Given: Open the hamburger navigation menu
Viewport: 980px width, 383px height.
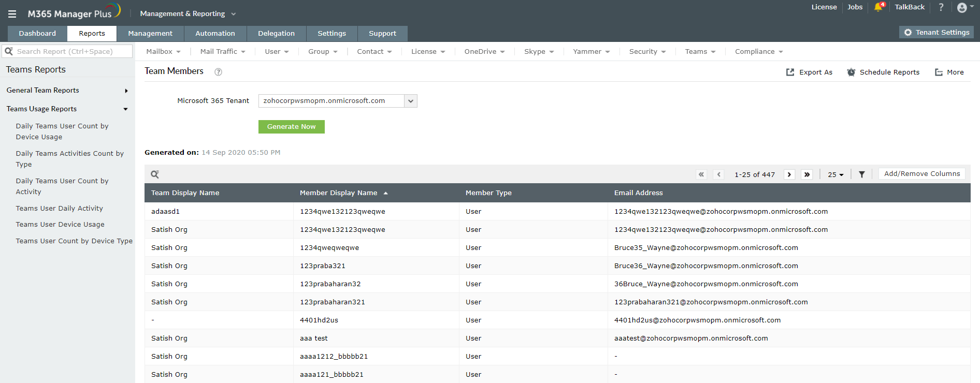Looking at the screenshot, I should click(x=12, y=14).
